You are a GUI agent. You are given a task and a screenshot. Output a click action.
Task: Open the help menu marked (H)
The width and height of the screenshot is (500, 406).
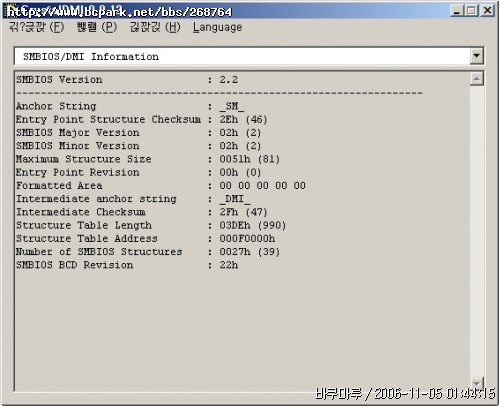click(155, 27)
